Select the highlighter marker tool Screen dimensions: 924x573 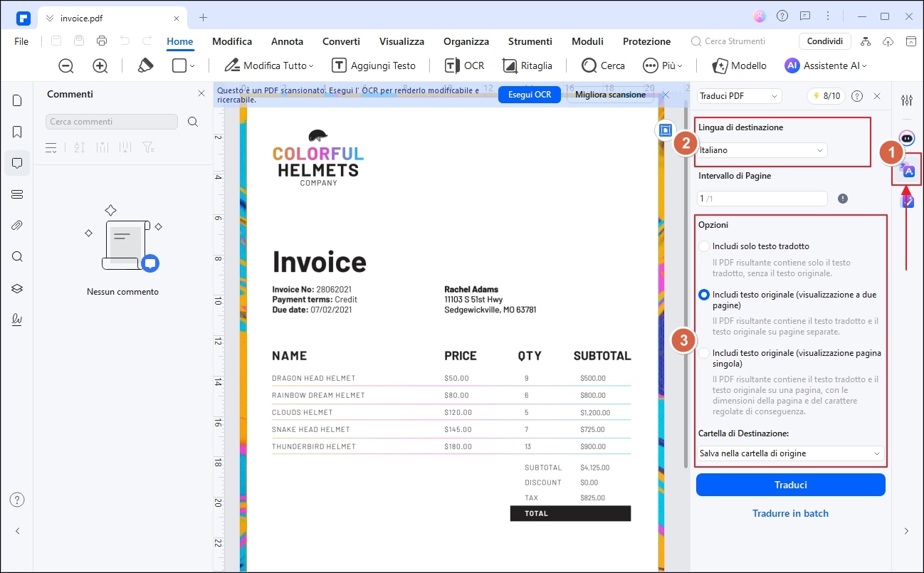click(x=145, y=65)
